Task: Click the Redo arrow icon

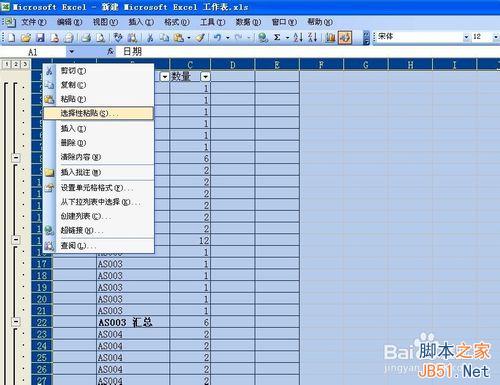Action: [x=239, y=38]
